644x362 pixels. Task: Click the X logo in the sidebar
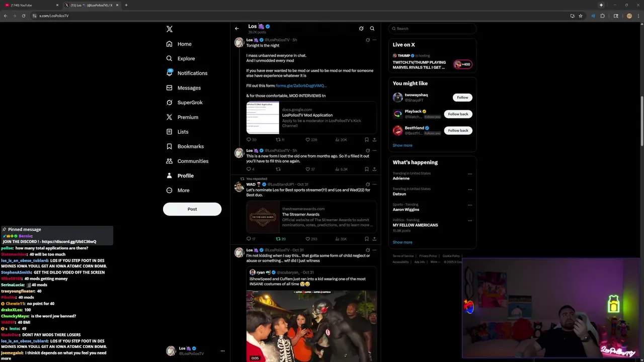[x=170, y=29]
